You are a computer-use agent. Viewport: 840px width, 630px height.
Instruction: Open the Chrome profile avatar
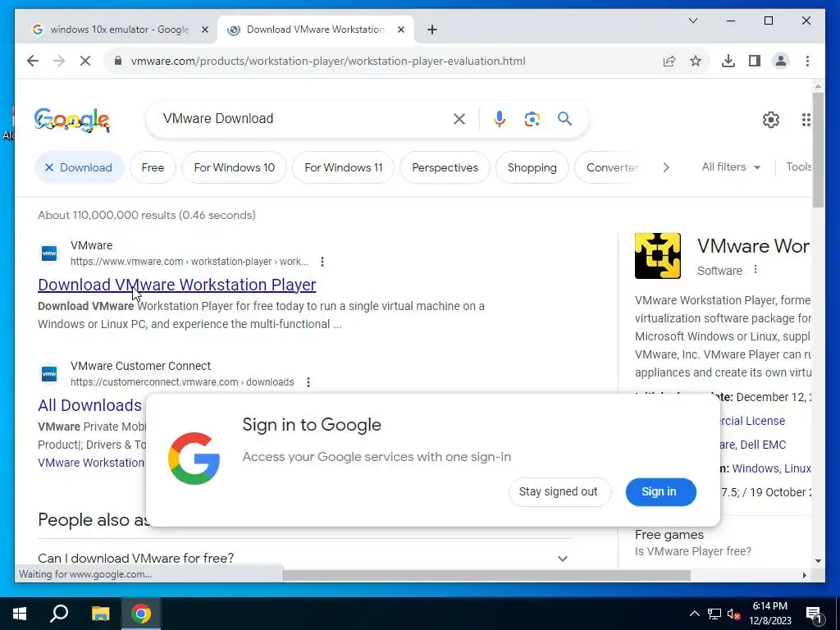[x=781, y=61]
